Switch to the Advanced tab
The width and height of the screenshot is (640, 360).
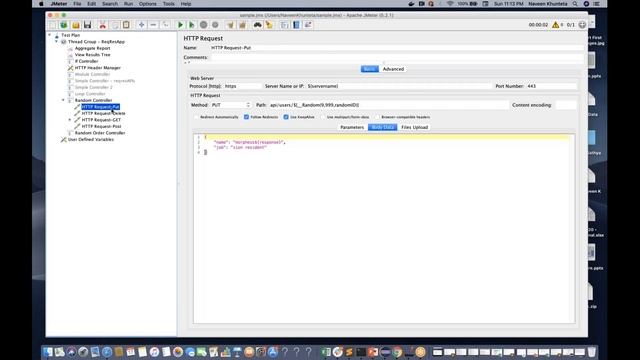tap(393, 69)
